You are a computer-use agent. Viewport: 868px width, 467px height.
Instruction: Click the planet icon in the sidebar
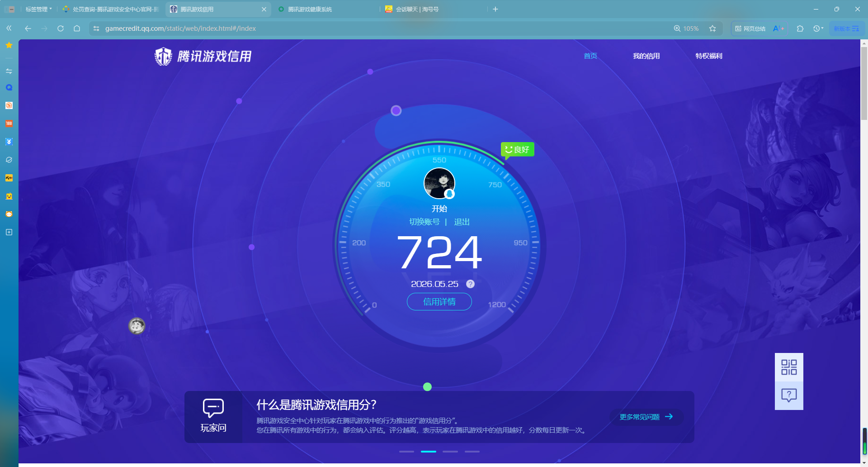[x=9, y=160]
